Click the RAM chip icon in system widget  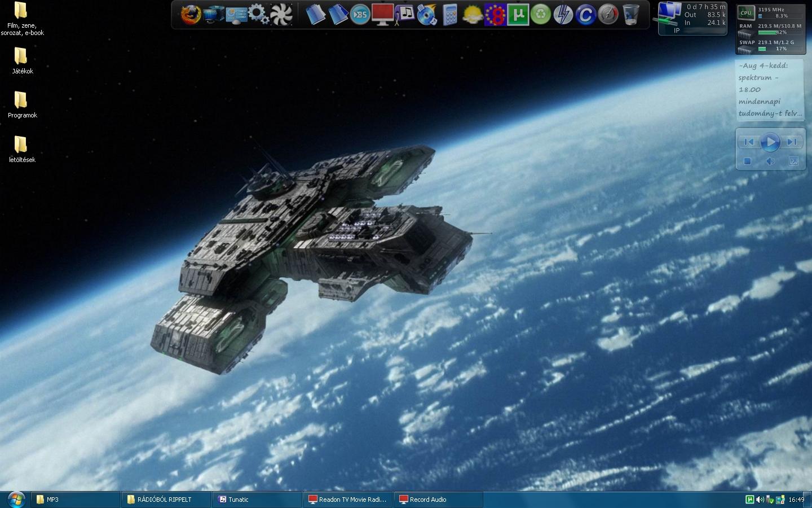tap(745, 34)
